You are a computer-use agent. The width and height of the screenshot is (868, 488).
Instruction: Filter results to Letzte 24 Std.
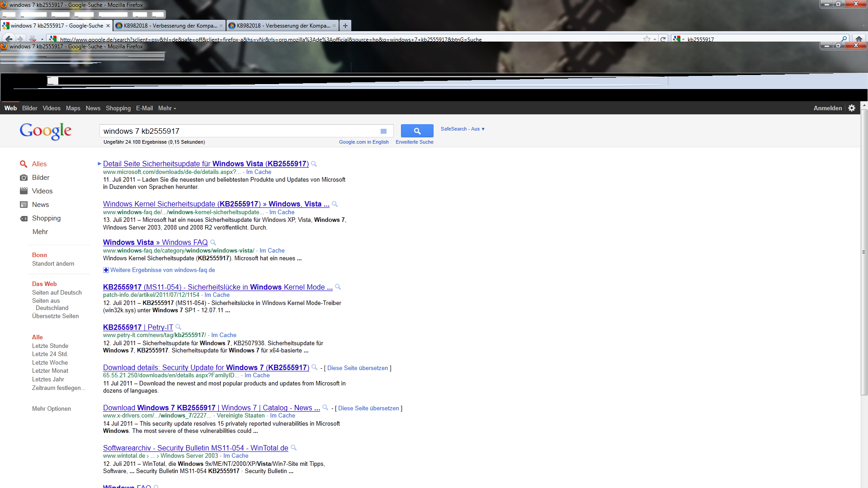(50, 354)
